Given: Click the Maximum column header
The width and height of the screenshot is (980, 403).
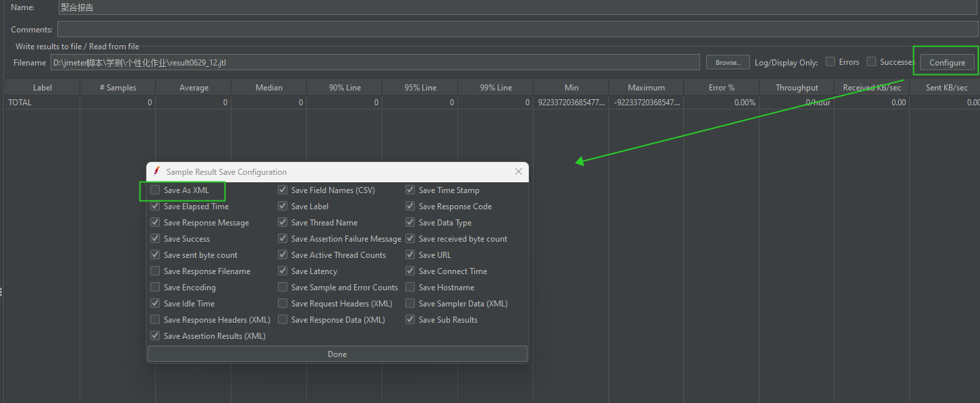Looking at the screenshot, I should (x=647, y=88).
